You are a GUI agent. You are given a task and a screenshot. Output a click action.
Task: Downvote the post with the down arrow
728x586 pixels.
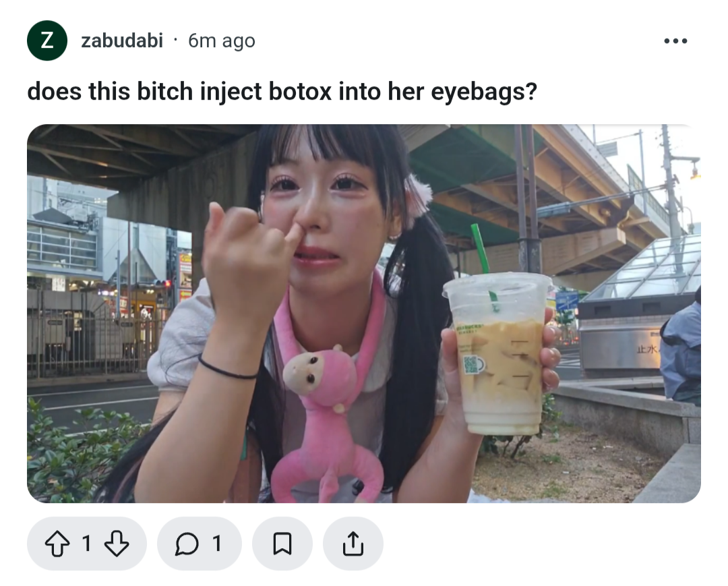(117, 544)
